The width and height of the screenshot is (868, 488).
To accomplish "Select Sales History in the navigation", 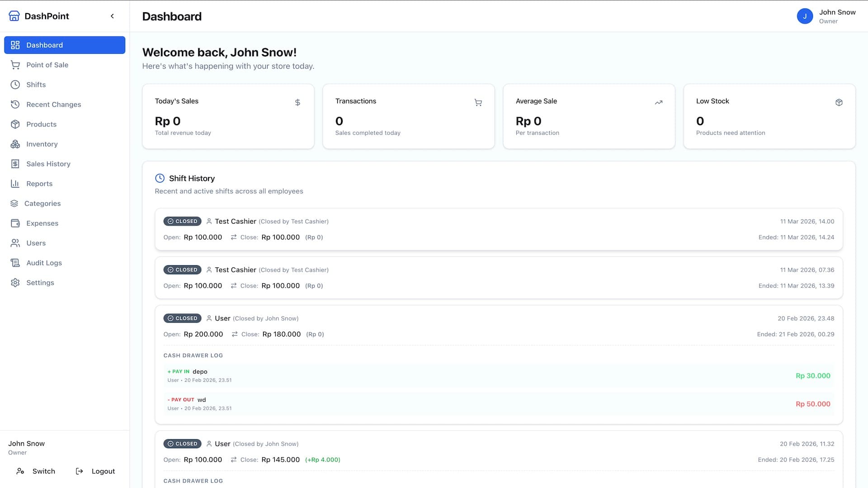I will tap(48, 164).
